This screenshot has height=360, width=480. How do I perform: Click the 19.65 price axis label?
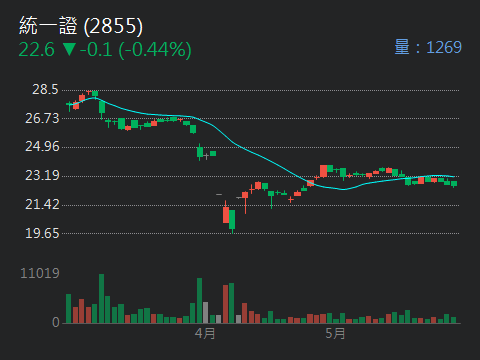[42, 233]
